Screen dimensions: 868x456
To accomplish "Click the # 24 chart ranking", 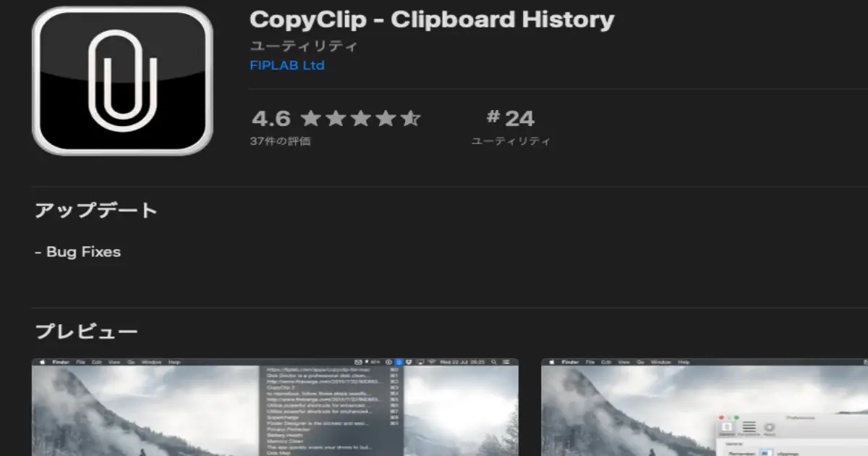I will pyautogui.click(x=511, y=117).
